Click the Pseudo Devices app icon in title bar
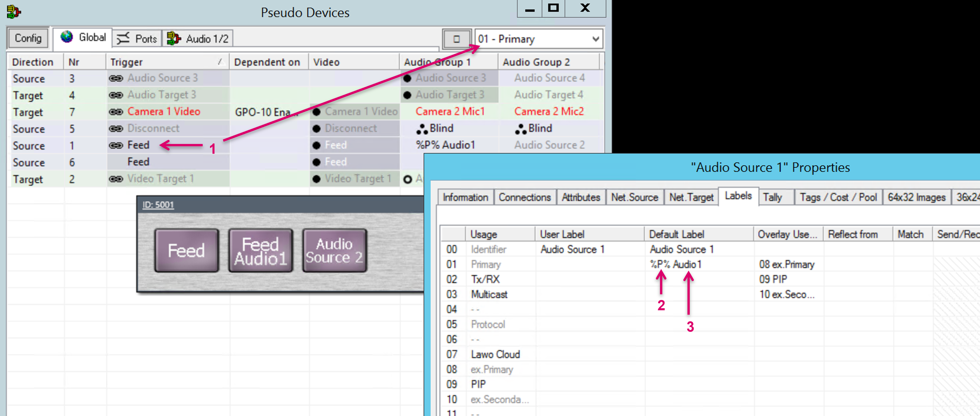 coord(14,12)
